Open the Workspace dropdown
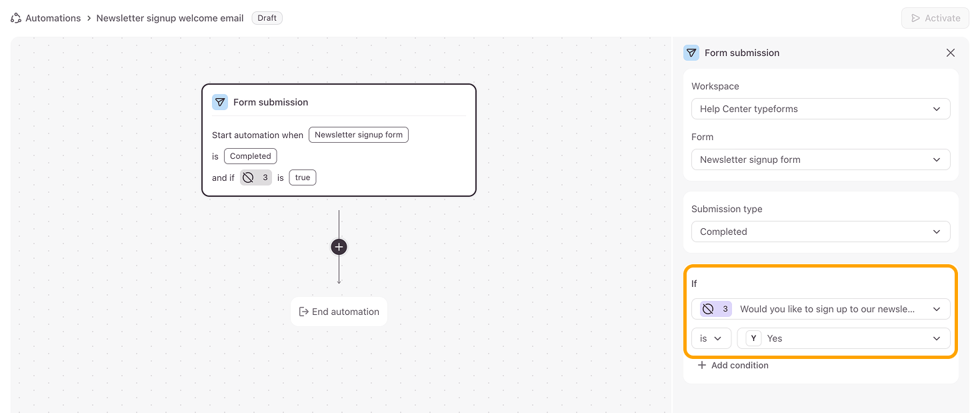Image resolution: width=980 pixels, height=413 pixels. (820, 109)
